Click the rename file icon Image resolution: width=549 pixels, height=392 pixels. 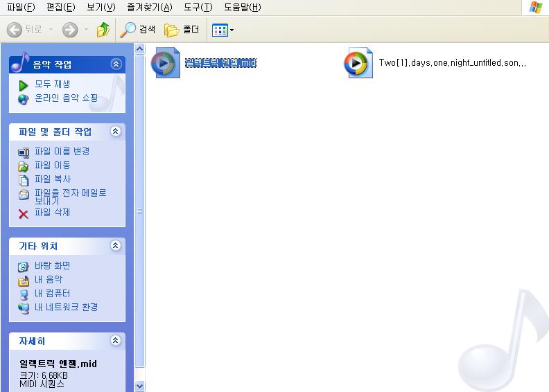click(23, 153)
